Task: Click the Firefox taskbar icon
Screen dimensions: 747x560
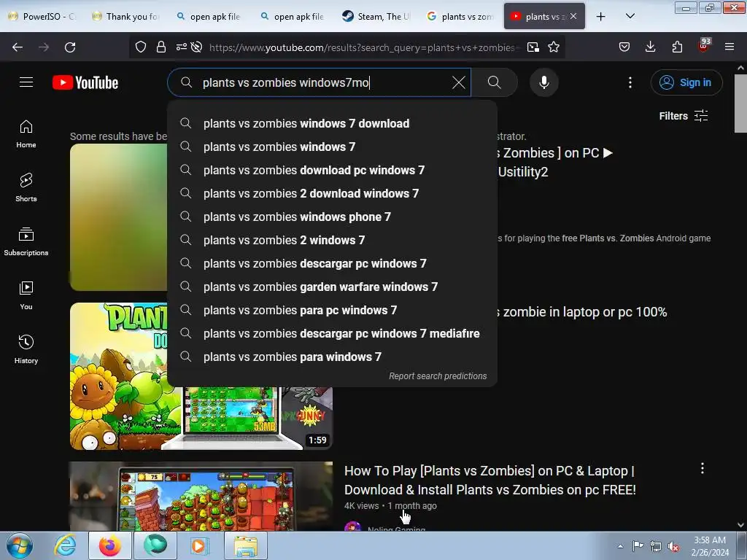Action: 110,545
